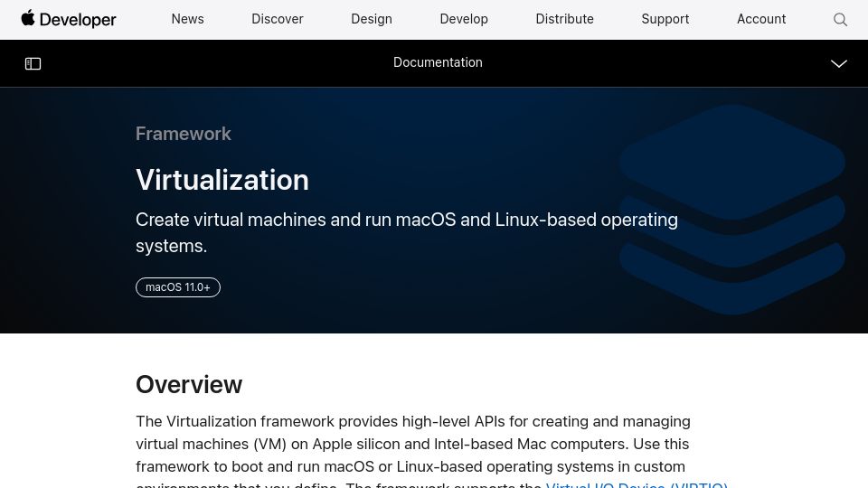Viewport: 868px width, 488px height.
Task: Open the Discover menu item
Action: coord(278,19)
